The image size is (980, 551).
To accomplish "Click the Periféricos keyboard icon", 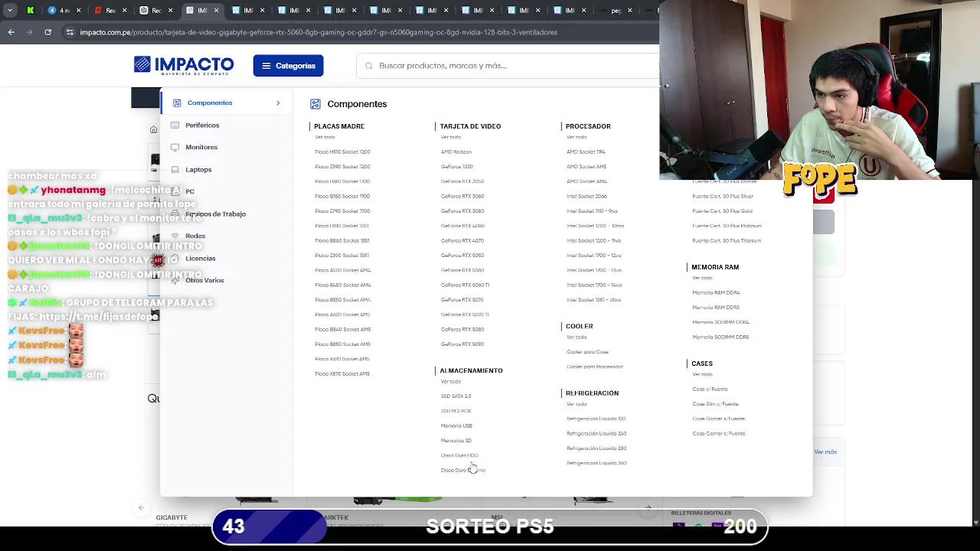I will 175,125.
